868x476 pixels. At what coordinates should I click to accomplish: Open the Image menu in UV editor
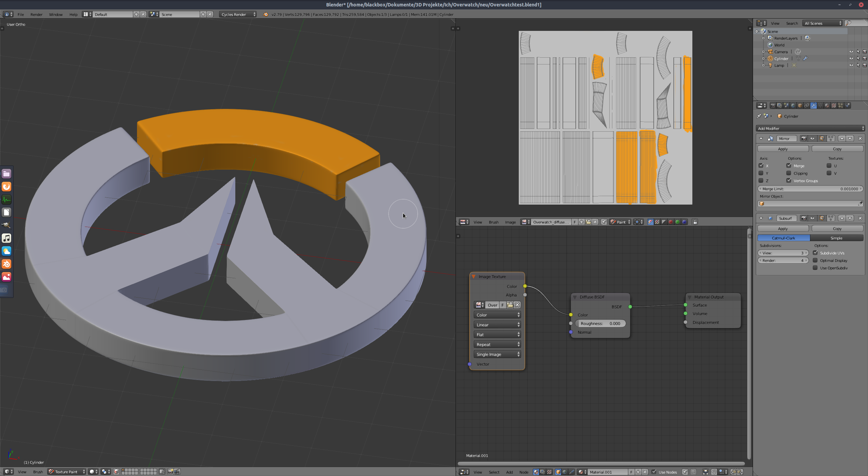coord(510,222)
